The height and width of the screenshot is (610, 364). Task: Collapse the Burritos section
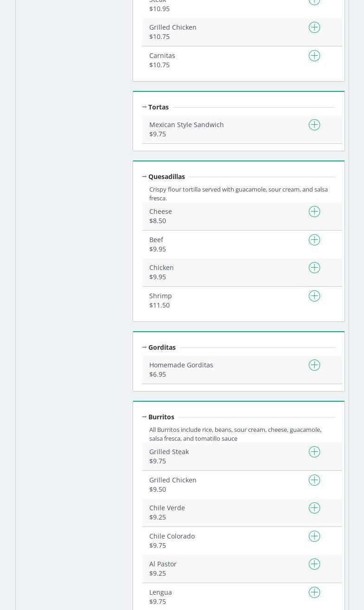144,417
